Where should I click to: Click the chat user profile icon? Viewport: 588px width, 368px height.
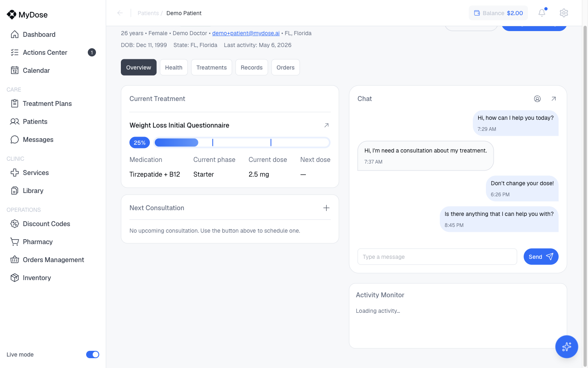coord(537,99)
